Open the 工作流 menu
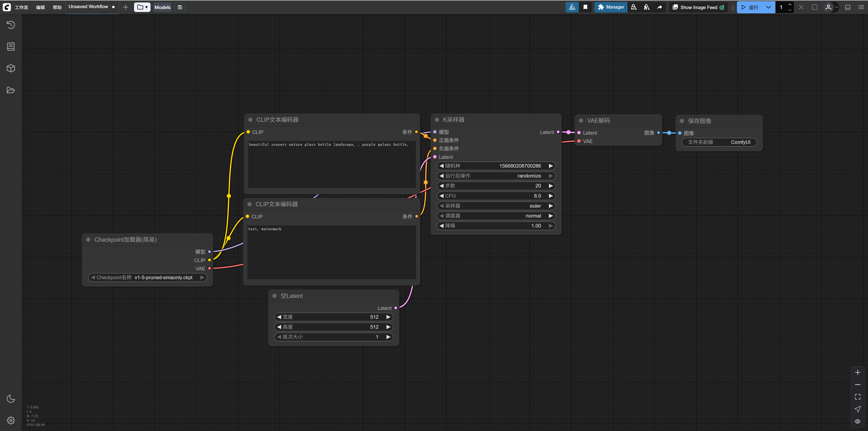This screenshot has width=868, height=431. coord(21,7)
